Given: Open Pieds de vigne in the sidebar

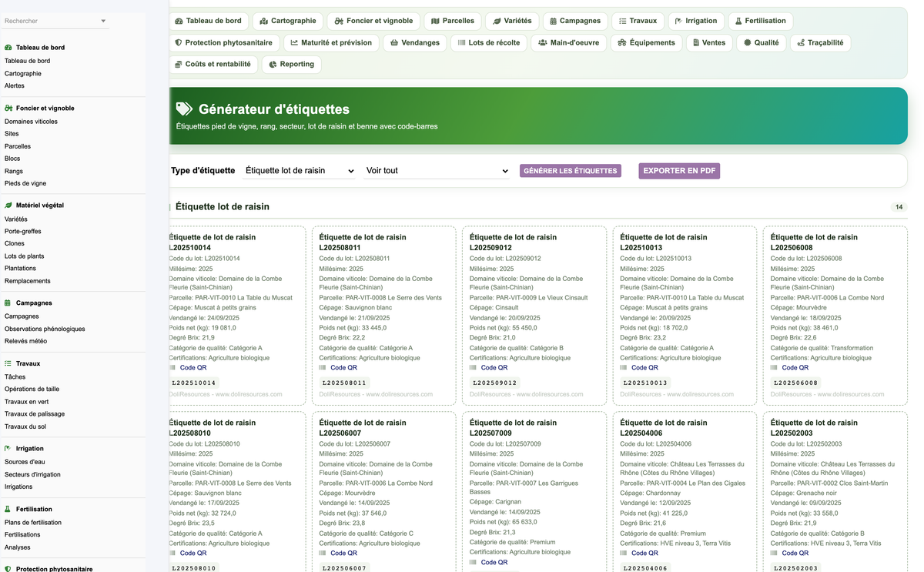Looking at the screenshot, I should (25, 184).
